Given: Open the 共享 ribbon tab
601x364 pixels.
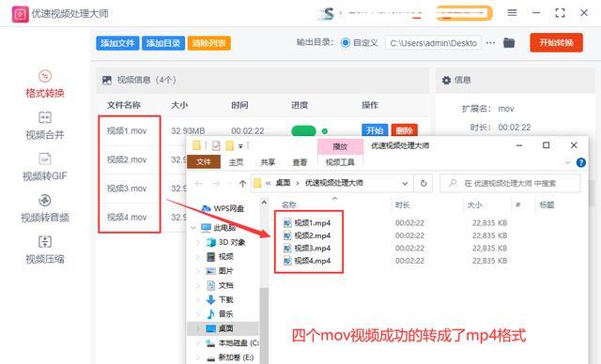Looking at the screenshot, I should 268,162.
